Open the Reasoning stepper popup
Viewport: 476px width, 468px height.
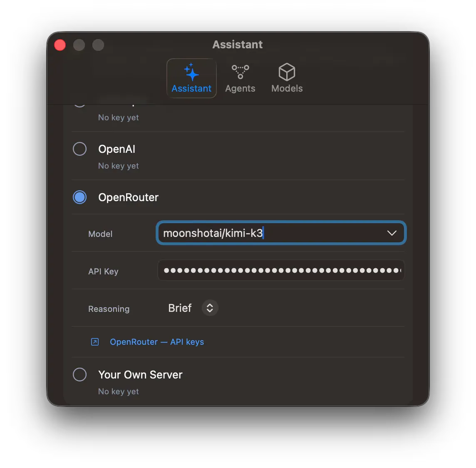click(210, 308)
